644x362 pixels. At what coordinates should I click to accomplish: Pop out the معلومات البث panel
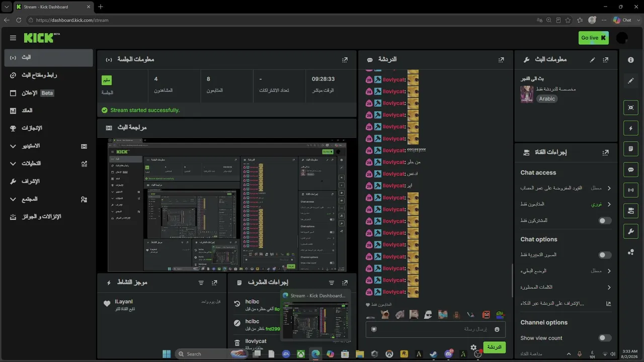[605, 59]
